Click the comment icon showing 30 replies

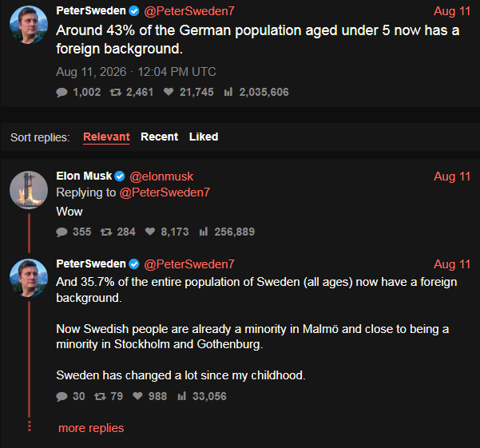(61, 397)
